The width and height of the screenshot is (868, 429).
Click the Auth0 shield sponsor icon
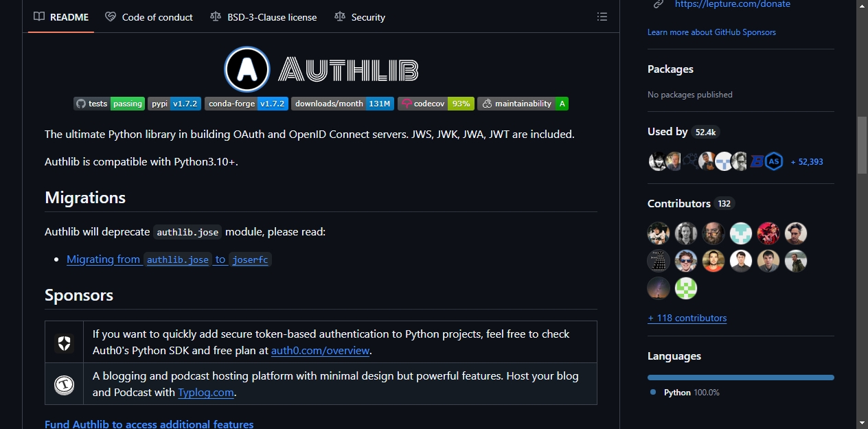[64, 343]
